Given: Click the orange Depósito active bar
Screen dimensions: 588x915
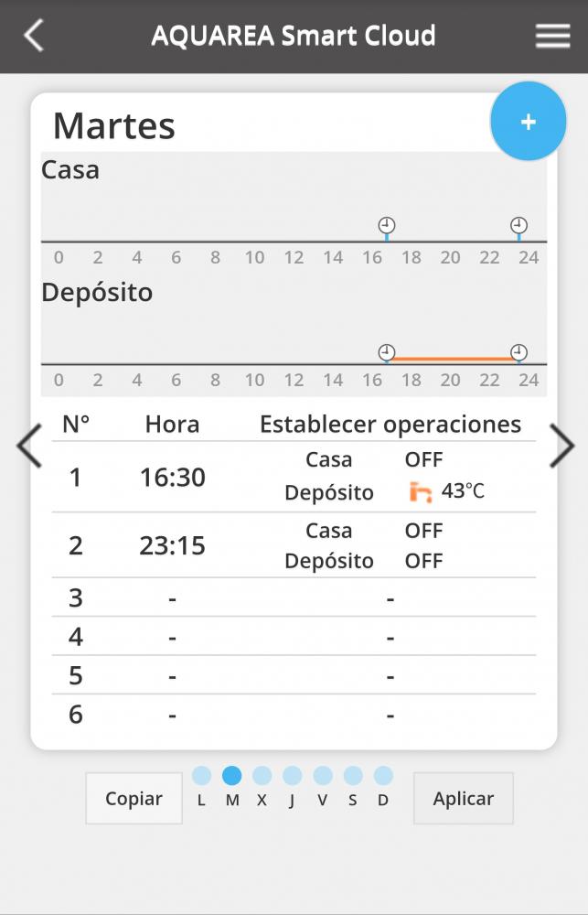Looking at the screenshot, I should click(x=453, y=359).
